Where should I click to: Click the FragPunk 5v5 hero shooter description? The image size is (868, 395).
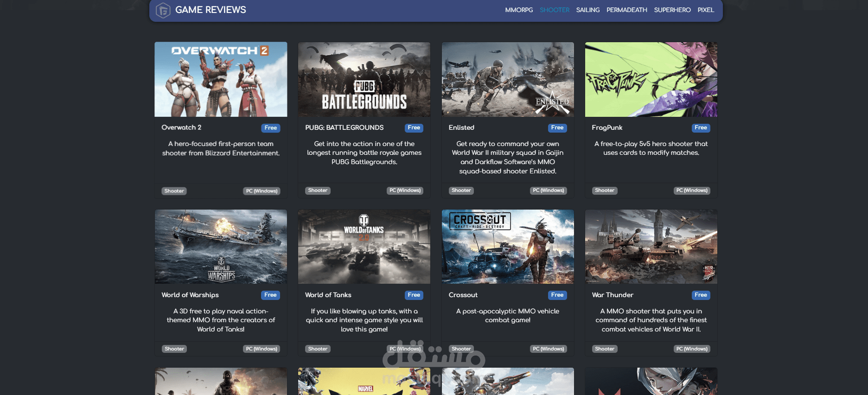coord(651,148)
